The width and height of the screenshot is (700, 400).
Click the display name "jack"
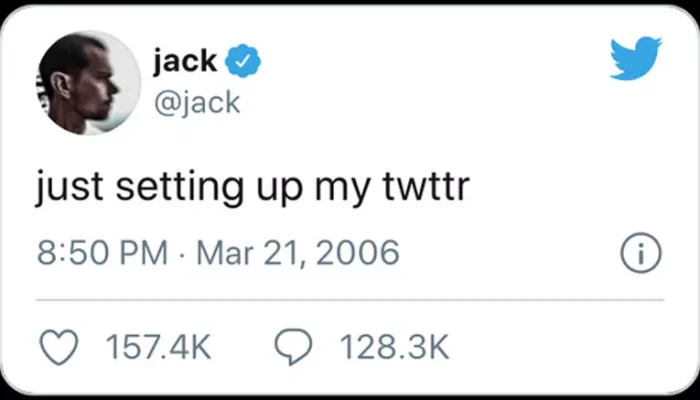pyautogui.click(x=185, y=62)
